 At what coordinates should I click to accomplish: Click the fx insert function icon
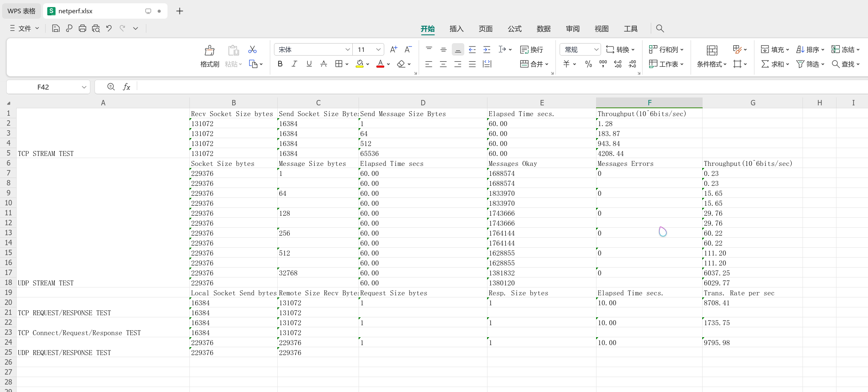click(x=126, y=87)
